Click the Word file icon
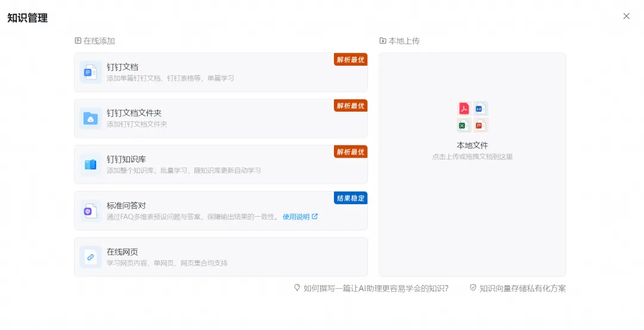Image resolution: width=644 pixels, height=330 pixels. (480, 109)
